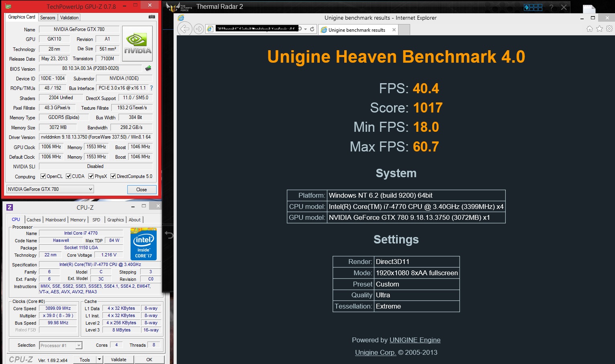The image size is (615, 364).
Task: Click the GPU-Z screenshot camera icon
Action: [x=151, y=17]
